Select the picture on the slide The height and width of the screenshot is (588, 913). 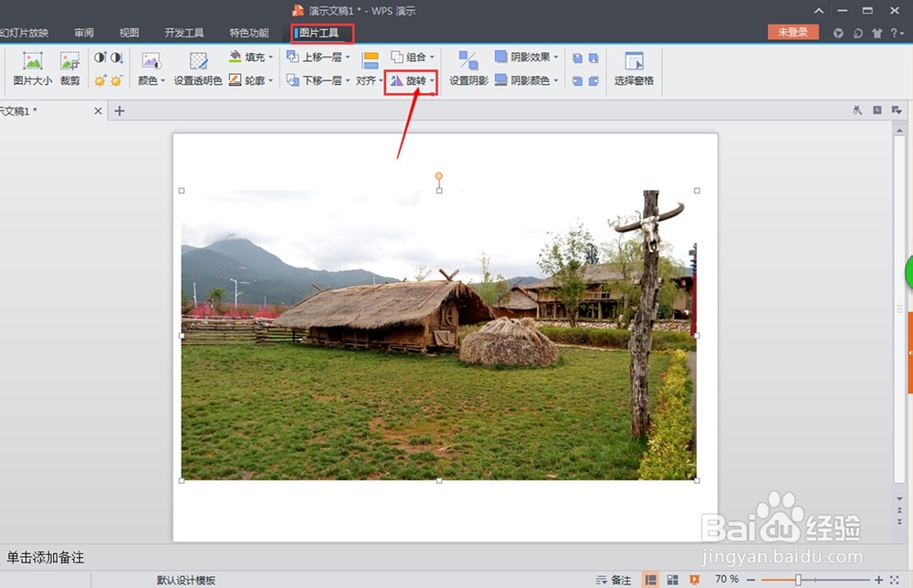point(439,335)
